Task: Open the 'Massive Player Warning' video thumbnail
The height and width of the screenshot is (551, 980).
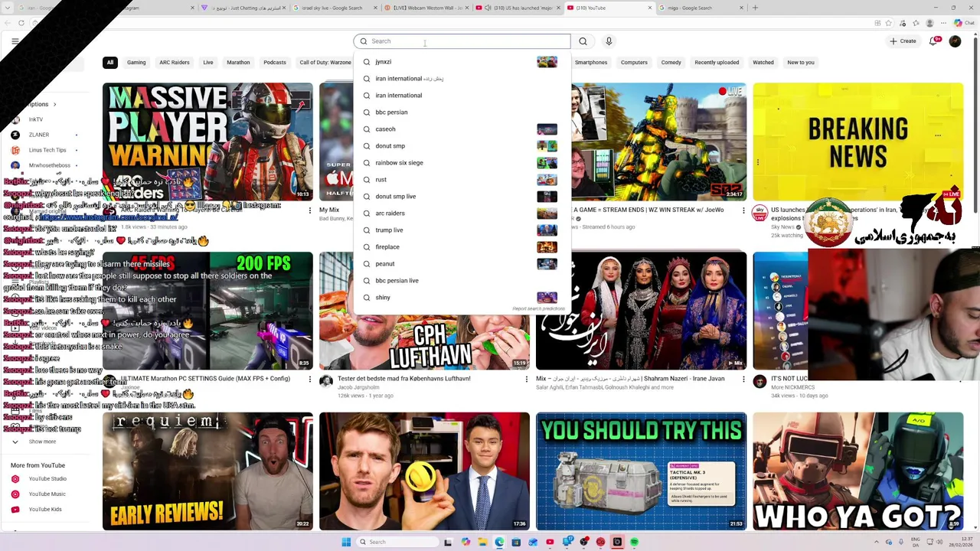Action: (207, 142)
